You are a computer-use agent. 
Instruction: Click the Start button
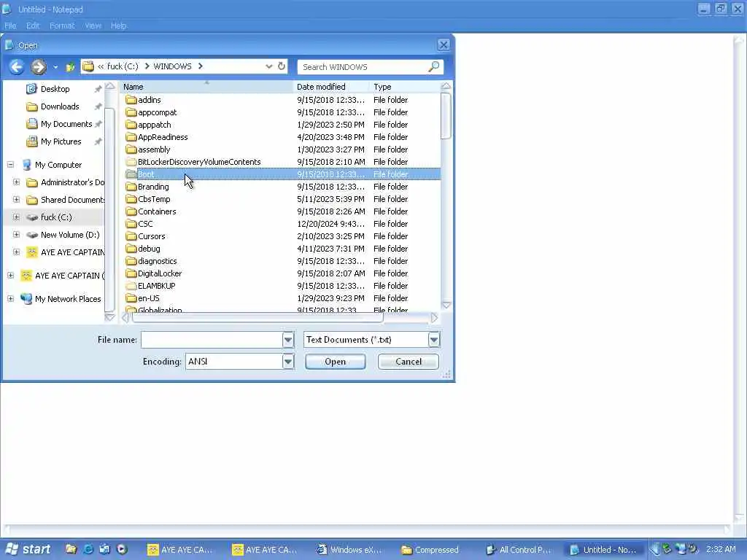(28, 550)
